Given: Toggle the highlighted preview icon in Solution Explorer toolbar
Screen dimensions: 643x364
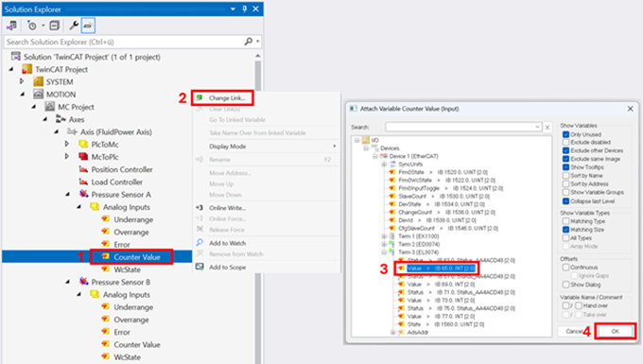Looking at the screenshot, I should 88,26.
